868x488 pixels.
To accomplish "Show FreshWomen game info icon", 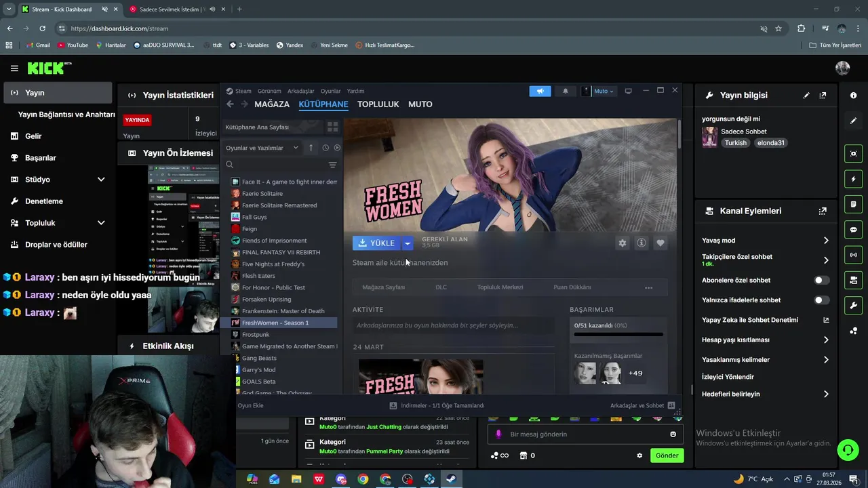I will pos(641,243).
